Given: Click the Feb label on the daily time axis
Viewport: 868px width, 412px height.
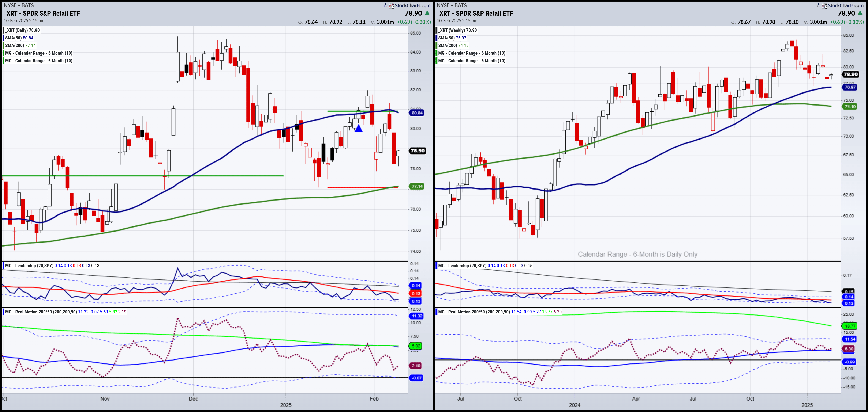Looking at the screenshot, I should pyautogui.click(x=374, y=399).
